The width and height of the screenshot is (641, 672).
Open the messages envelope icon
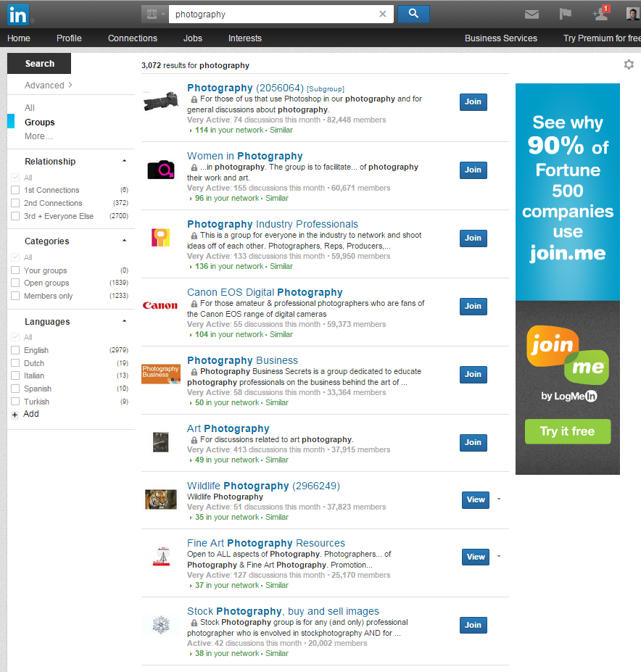click(532, 14)
